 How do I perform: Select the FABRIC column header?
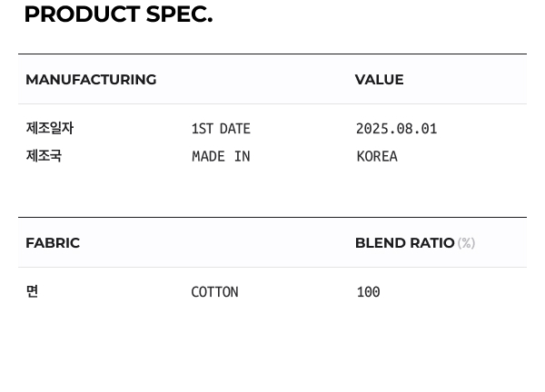[x=53, y=243]
